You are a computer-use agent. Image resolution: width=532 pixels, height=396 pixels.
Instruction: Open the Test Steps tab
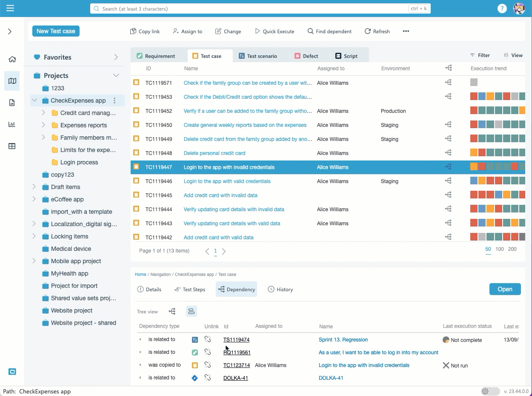tap(190, 289)
